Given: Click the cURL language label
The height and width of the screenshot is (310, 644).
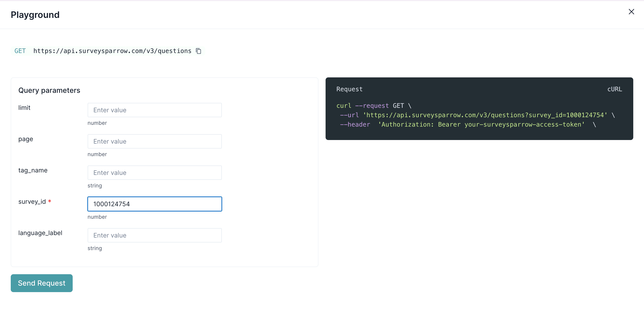Looking at the screenshot, I should (614, 89).
